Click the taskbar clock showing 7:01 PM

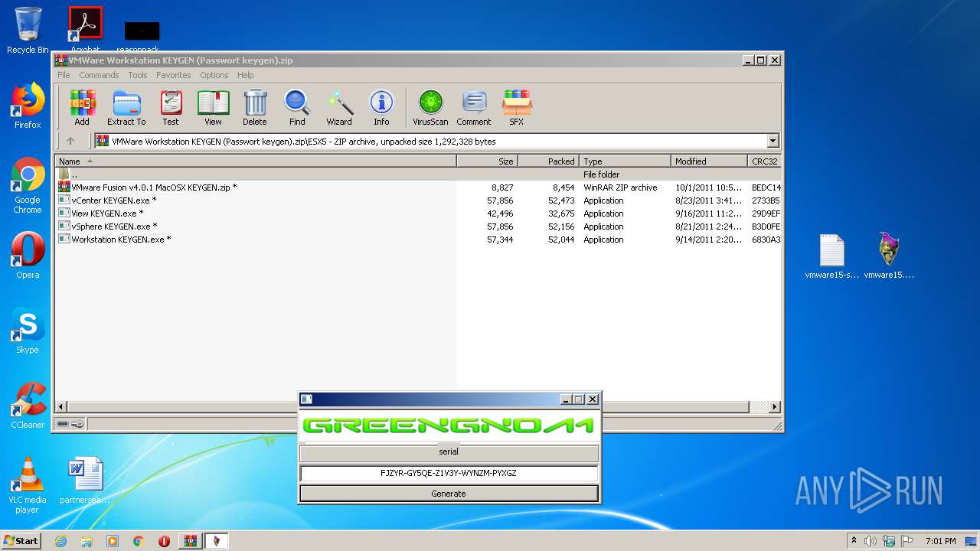pos(940,541)
